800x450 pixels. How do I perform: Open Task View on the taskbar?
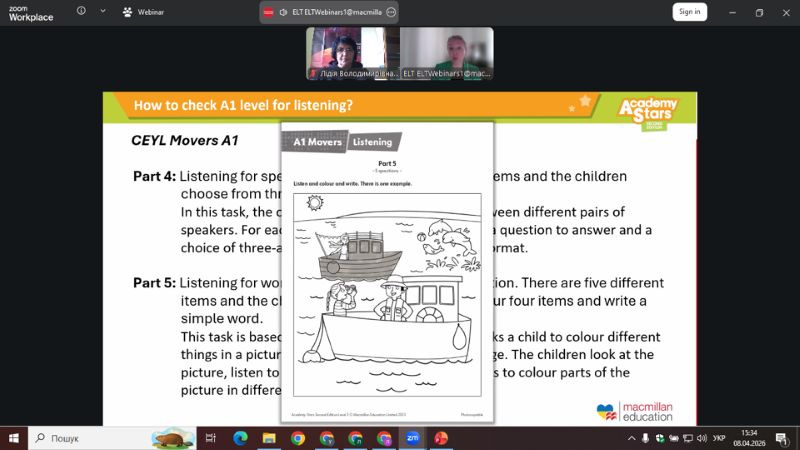(211, 438)
